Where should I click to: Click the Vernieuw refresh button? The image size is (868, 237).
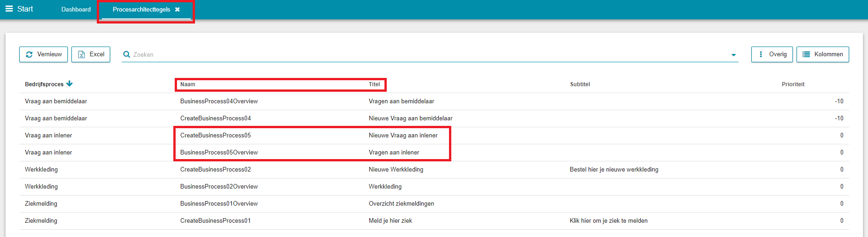click(44, 54)
